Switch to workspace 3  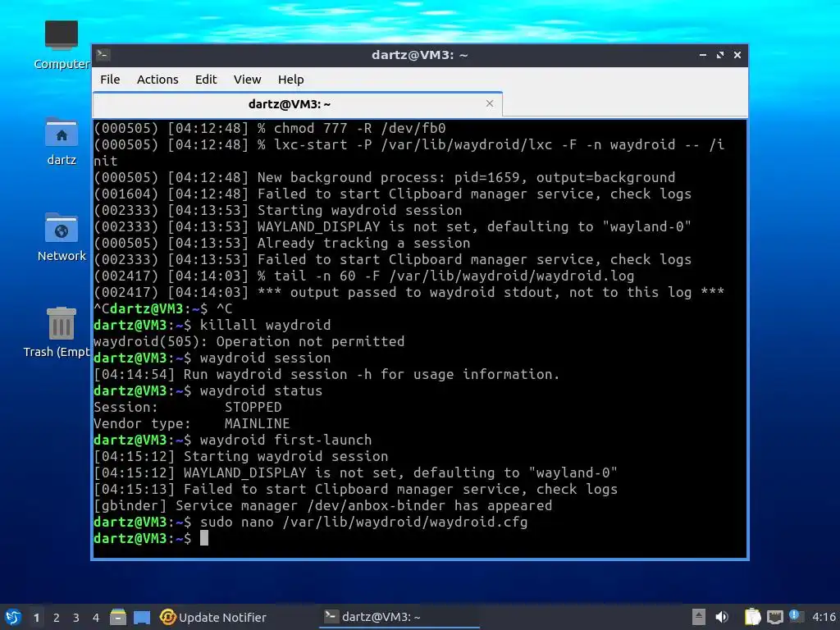[76, 618]
